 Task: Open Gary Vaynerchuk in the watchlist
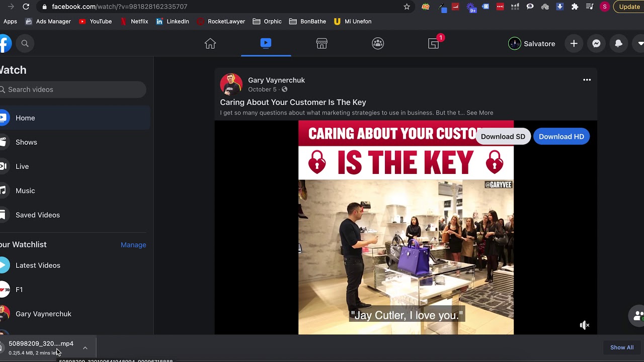[75, 314]
